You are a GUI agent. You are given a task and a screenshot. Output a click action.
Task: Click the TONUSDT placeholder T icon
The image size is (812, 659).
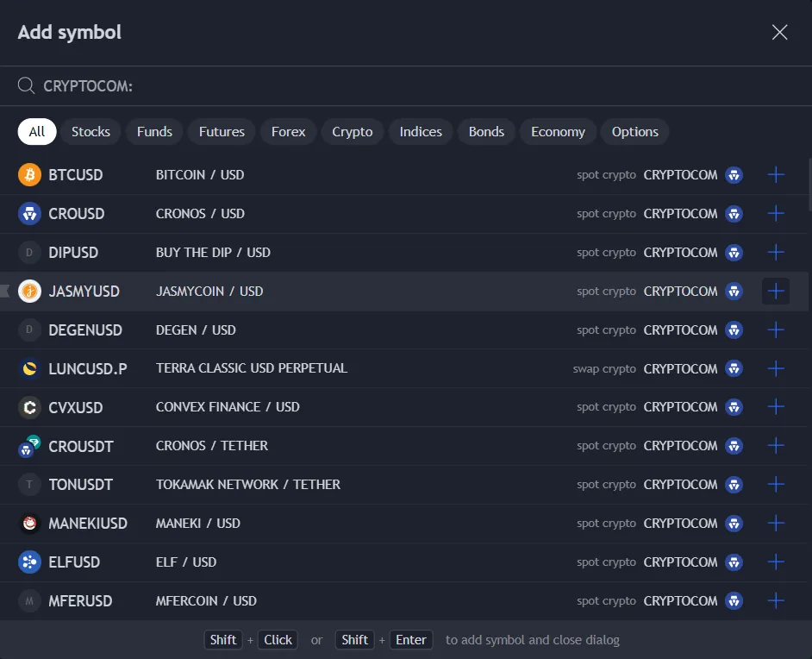29,485
